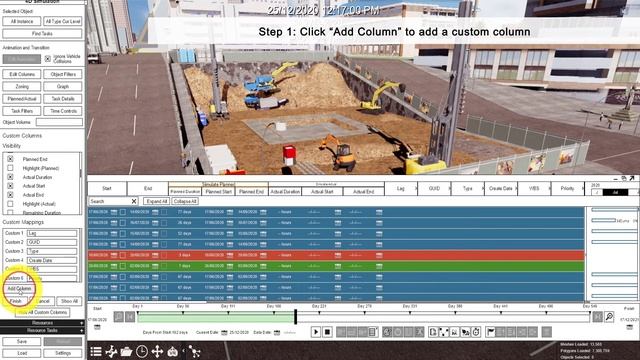Screen dimensions: 640x360
Task: Enable Highlight (Planned) checkbox
Action: pos(10,168)
